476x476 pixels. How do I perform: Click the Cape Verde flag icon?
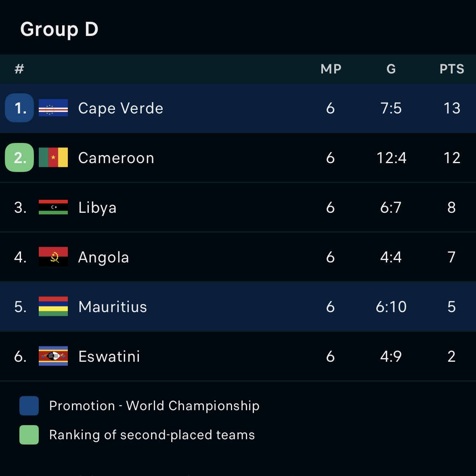click(53, 108)
